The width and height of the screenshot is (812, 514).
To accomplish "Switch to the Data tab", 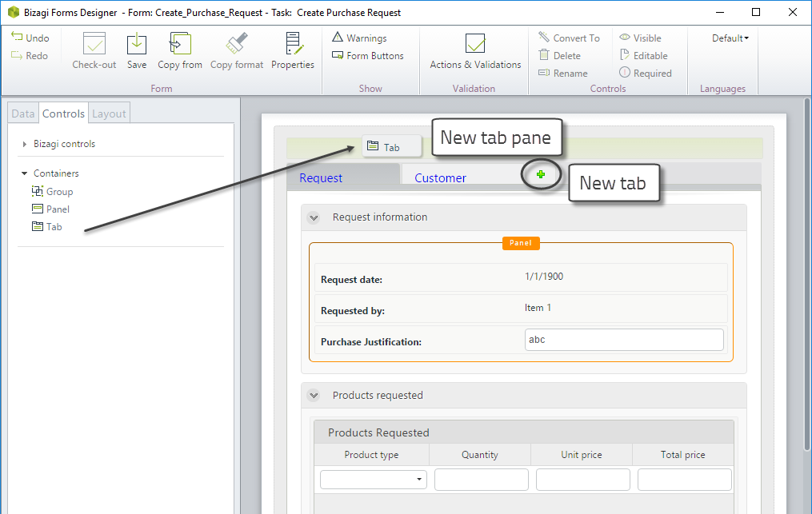I will click(x=22, y=114).
